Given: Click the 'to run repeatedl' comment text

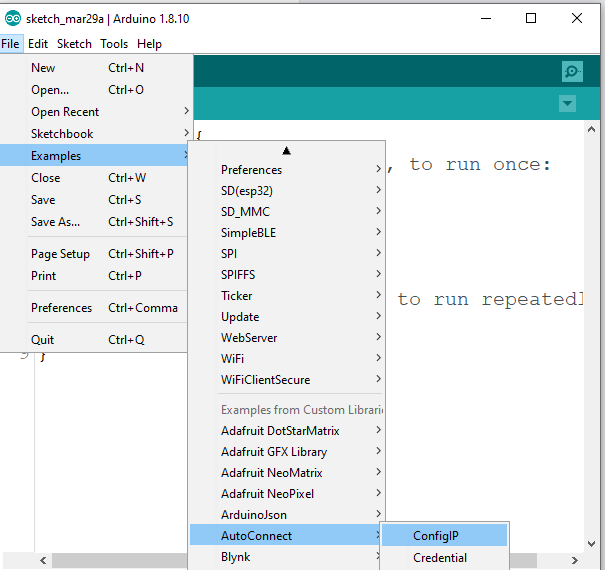Looking at the screenshot, I should 490,299.
